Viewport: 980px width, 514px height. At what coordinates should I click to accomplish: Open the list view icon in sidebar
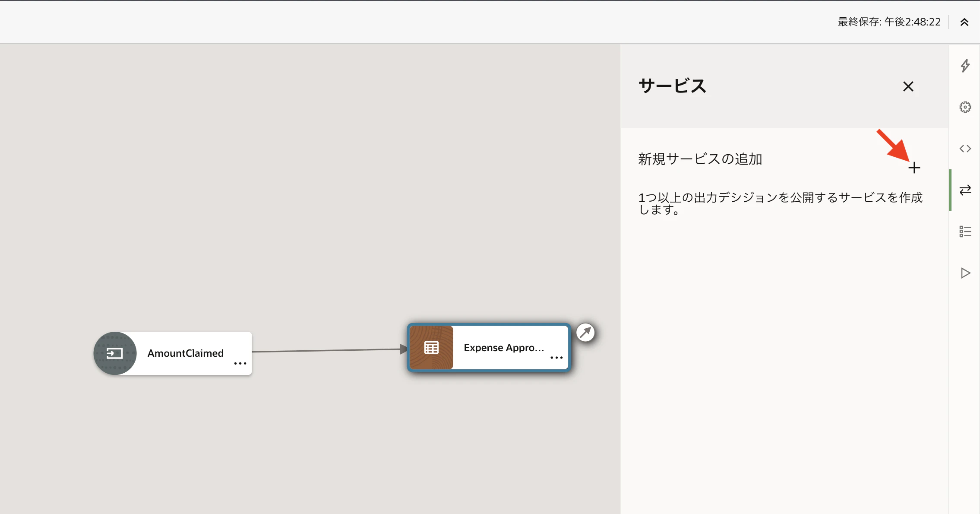965,232
